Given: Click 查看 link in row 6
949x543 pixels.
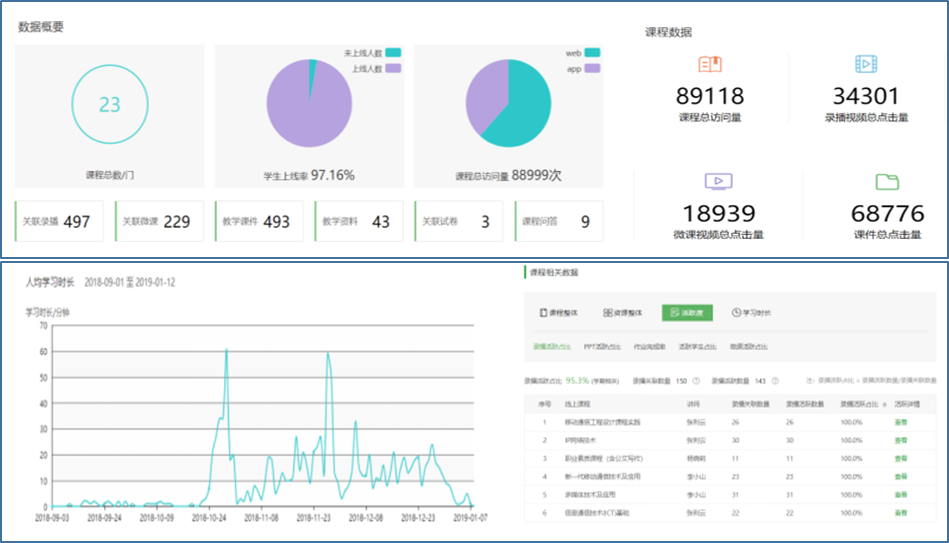Looking at the screenshot, I should tap(901, 512).
